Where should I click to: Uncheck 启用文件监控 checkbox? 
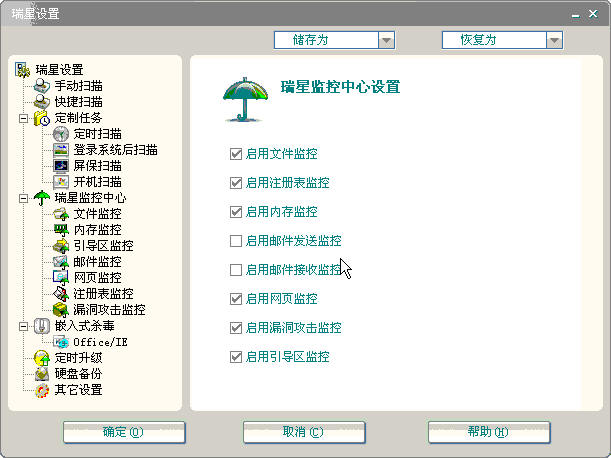pos(236,154)
